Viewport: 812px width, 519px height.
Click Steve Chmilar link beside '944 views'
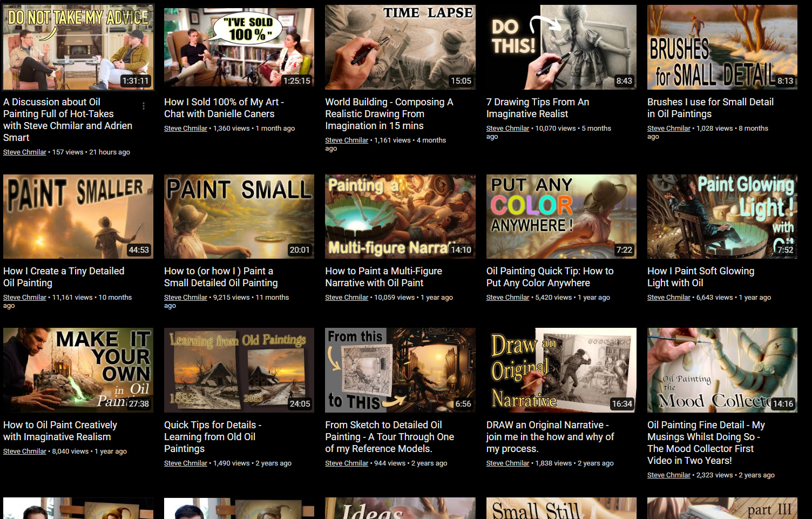click(x=347, y=463)
